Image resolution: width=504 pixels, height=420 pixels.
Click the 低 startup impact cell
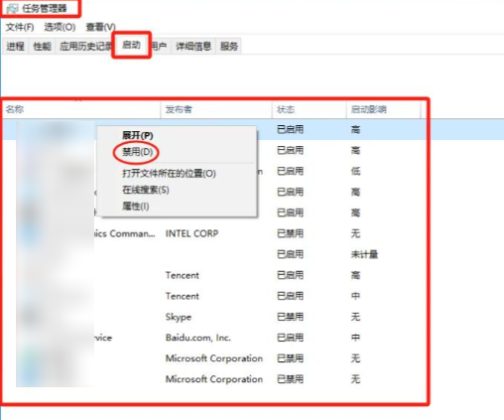[355, 172]
